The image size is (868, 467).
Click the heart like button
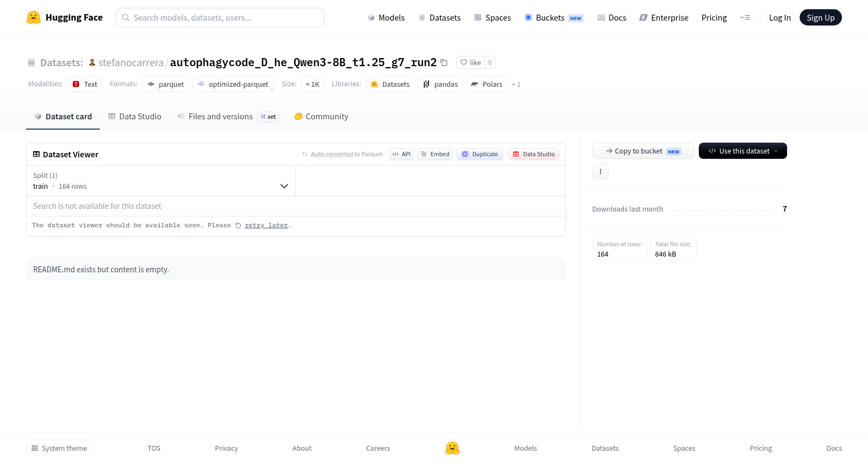point(470,62)
